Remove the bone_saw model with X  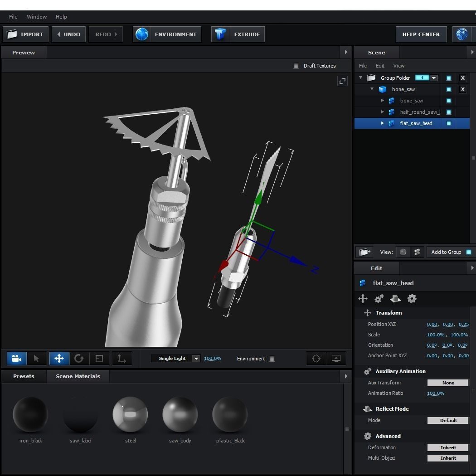coord(463,89)
